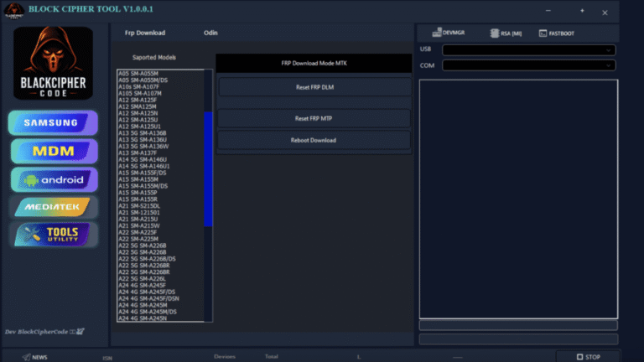The width and height of the screenshot is (644, 362).
Task: Select A15 SM-A155R model
Action: tap(138, 199)
